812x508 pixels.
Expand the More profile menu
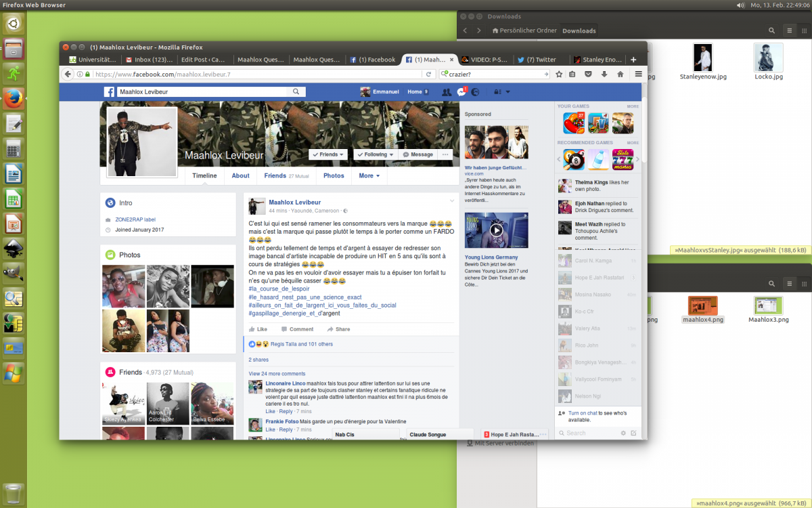(x=369, y=175)
